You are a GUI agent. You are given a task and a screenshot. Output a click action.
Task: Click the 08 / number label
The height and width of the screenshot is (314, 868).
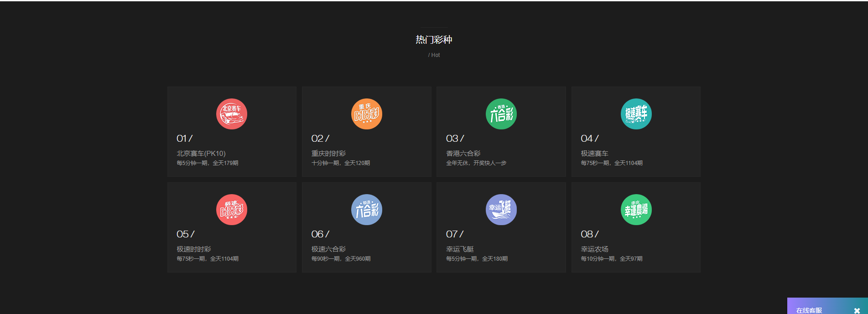click(x=590, y=234)
